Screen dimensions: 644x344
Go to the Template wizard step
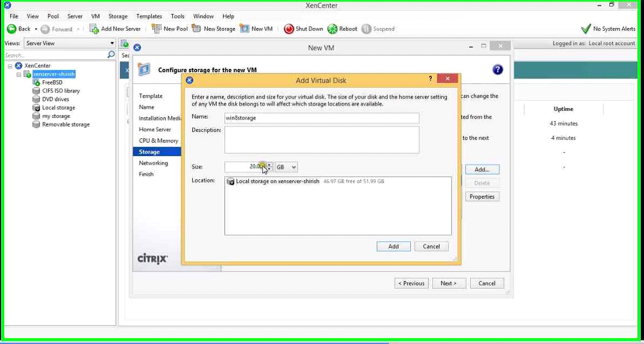point(151,96)
